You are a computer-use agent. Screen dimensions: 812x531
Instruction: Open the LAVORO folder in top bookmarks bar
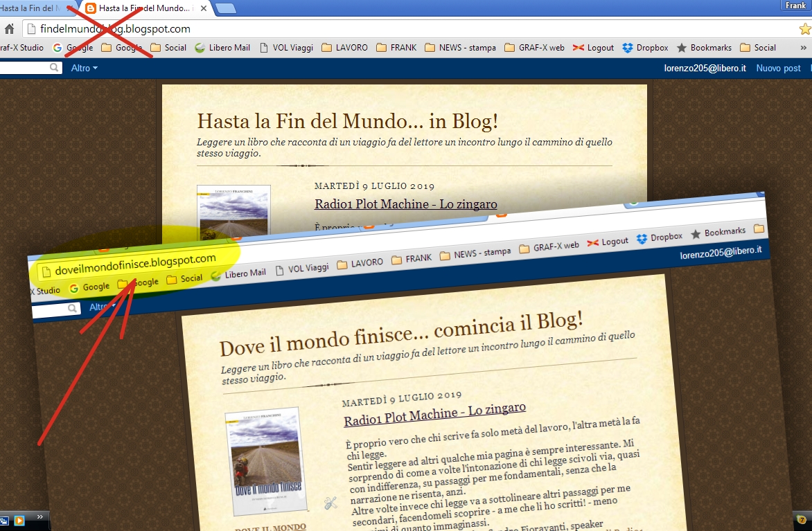pyautogui.click(x=344, y=48)
